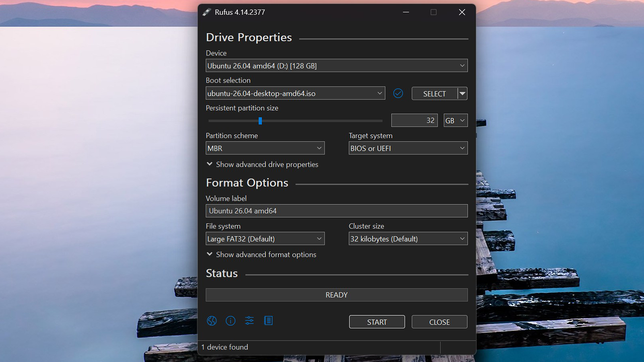Click the Volume label text field

click(337, 211)
